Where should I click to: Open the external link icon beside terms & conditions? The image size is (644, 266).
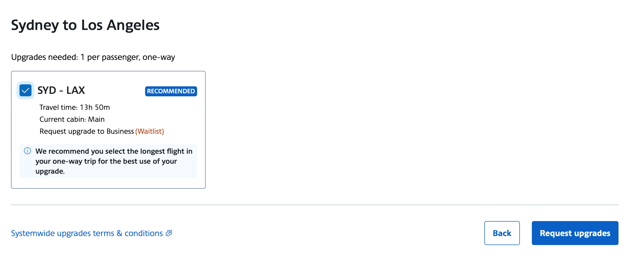(169, 233)
